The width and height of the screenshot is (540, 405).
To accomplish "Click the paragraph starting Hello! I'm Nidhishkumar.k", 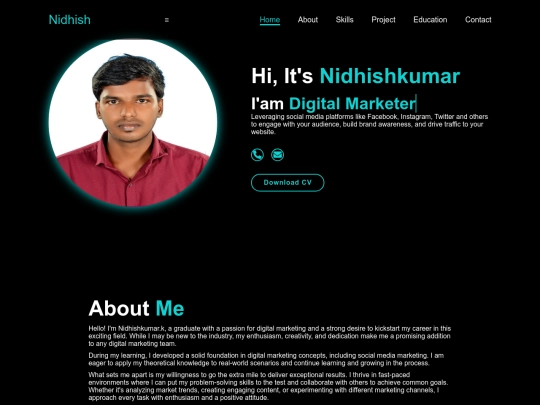I will (270, 336).
